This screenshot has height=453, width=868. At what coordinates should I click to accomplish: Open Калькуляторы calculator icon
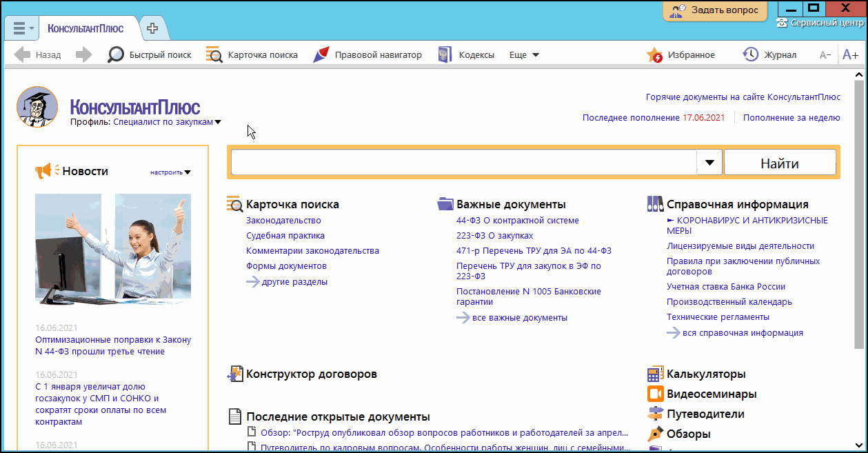point(655,374)
